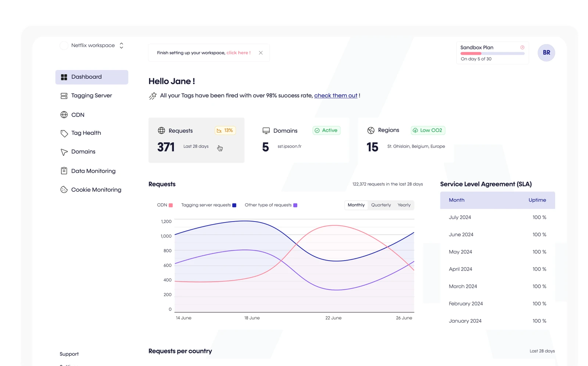Click the Domains cursor icon in sidebar

point(64,152)
